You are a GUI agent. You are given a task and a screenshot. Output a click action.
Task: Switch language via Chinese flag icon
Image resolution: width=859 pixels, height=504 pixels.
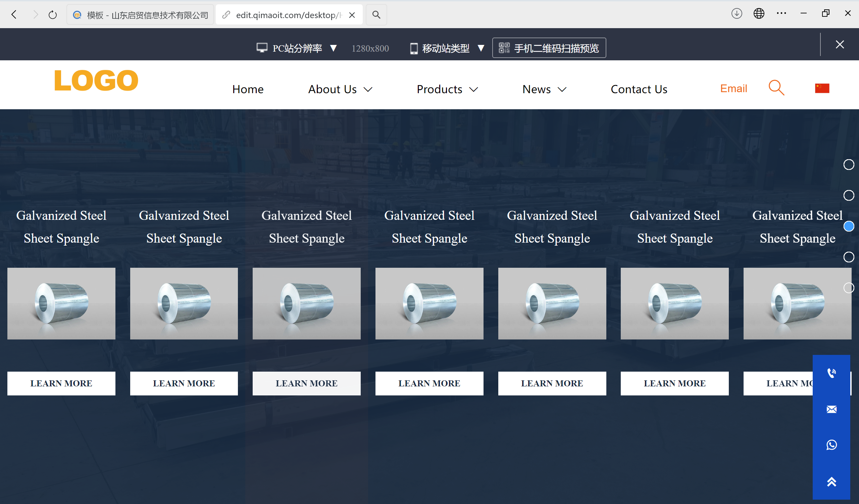(x=822, y=88)
